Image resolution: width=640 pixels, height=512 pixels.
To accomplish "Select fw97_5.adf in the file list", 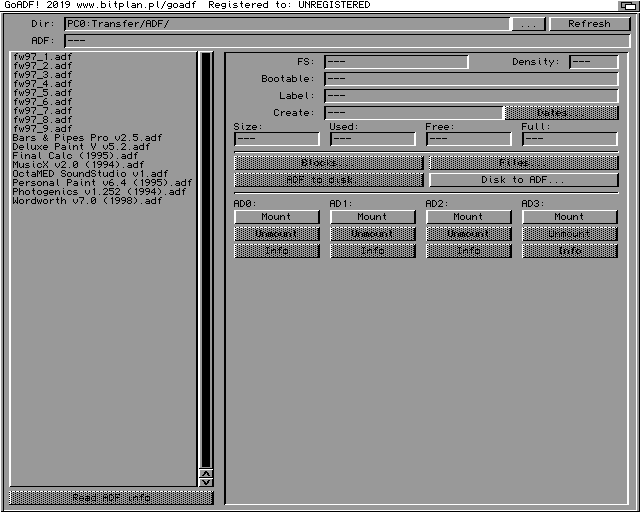I will (x=103, y=93).
